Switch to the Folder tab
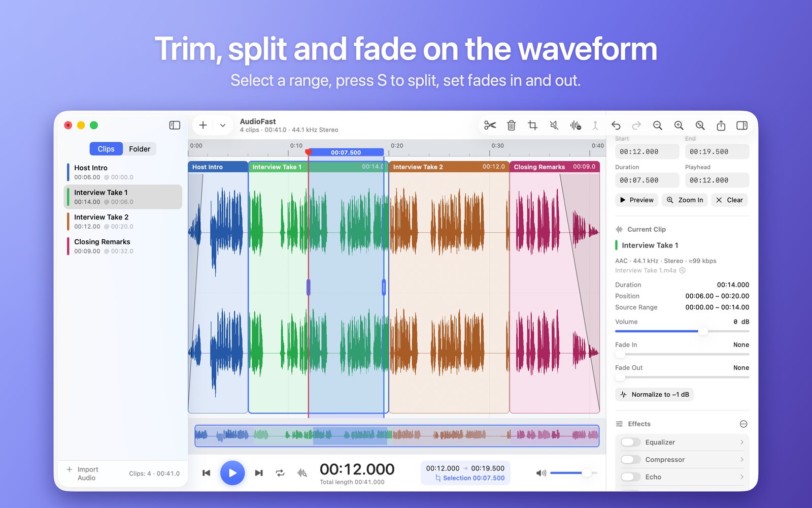Screen dimensions: 812x508 [140, 149]
